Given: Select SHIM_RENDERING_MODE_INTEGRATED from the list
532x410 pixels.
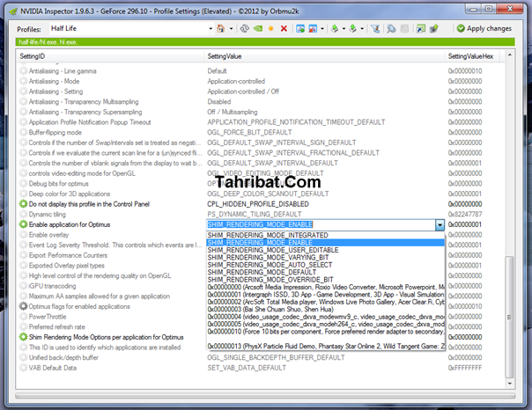Looking at the screenshot, I should coord(267,235).
